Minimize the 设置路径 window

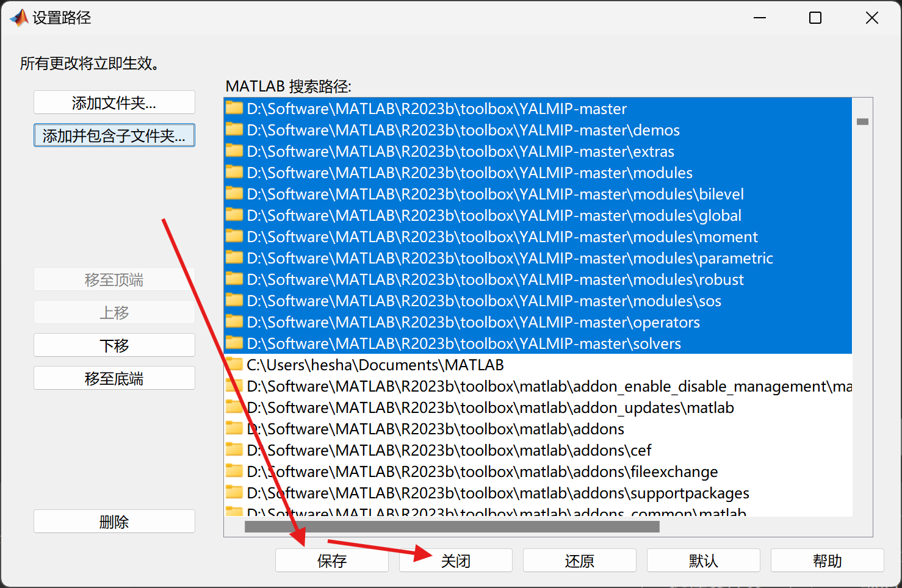pos(760,18)
